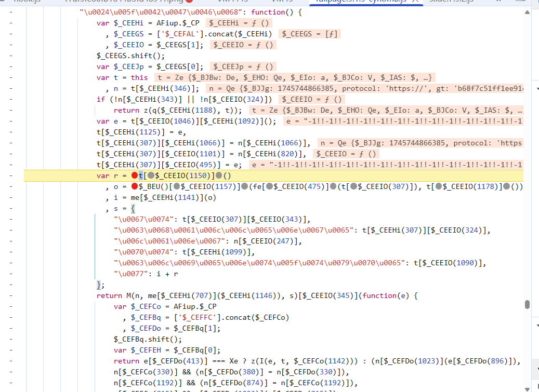Enable the gray inline breakpoint before $_CEEIO(1157)
This screenshot has height=392, width=539.
(177, 187)
